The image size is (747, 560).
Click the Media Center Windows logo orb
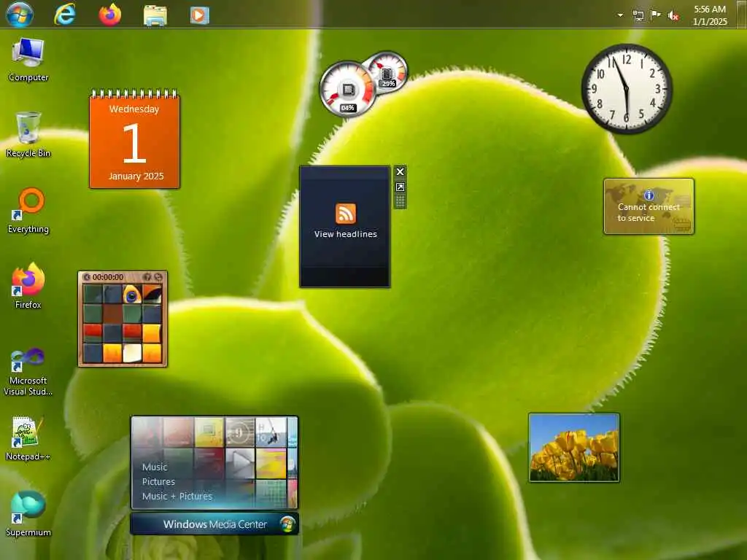pyautogui.click(x=287, y=524)
